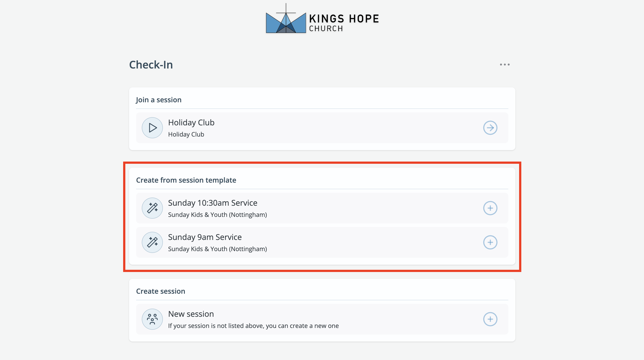
Task: Click the people icon next to New session
Action: click(152, 319)
